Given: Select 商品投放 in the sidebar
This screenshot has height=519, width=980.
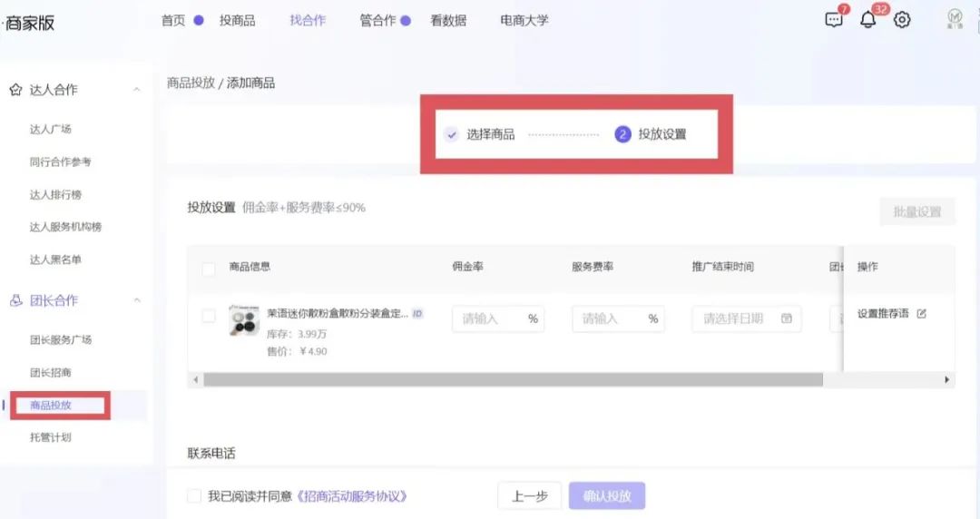Looking at the screenshot, I should (x=51, y=406).
